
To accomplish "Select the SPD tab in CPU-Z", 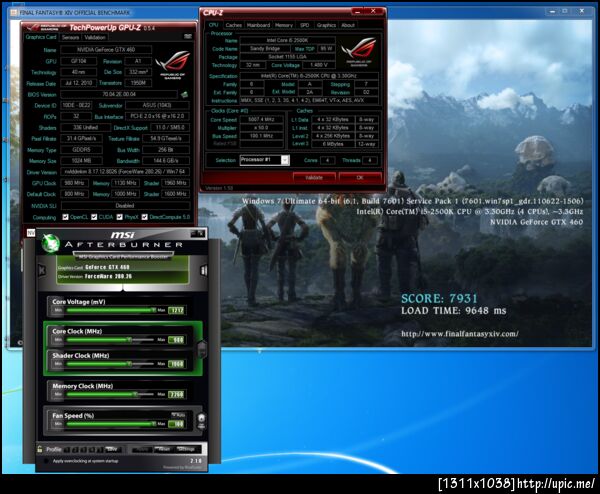I will coord(305,25).
